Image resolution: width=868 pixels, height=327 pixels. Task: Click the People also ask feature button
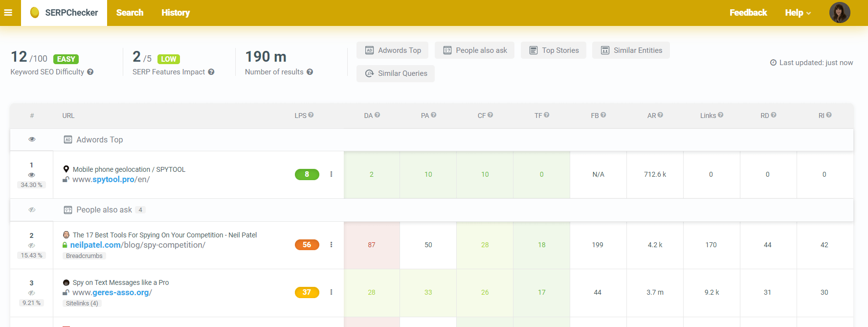474,50
